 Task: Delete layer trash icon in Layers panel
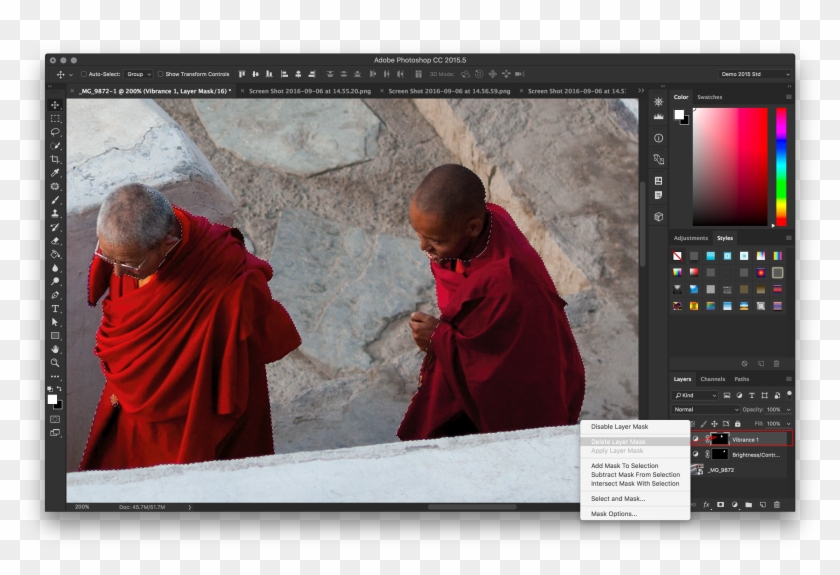point(777,505)
